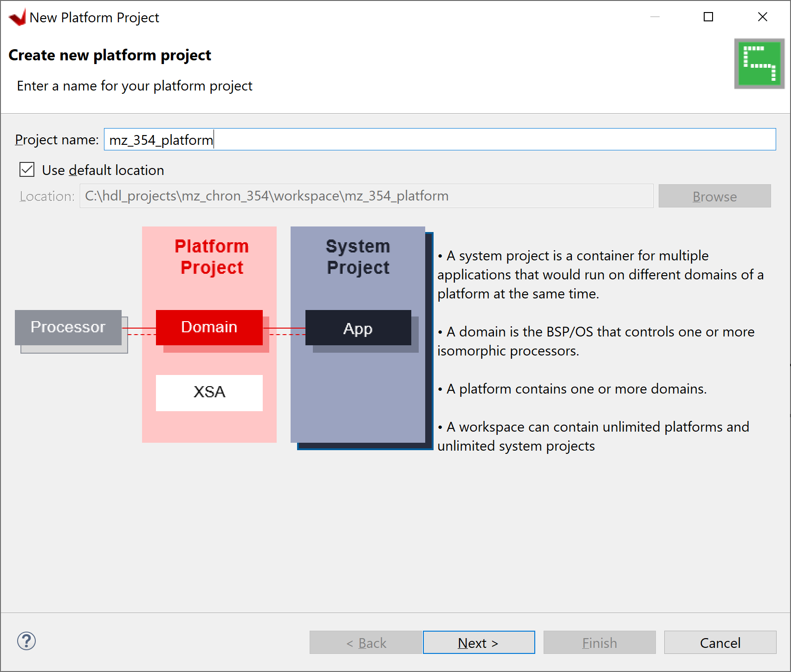
Task: Cancel the platform project wizard
Action: tap(720, 642)
